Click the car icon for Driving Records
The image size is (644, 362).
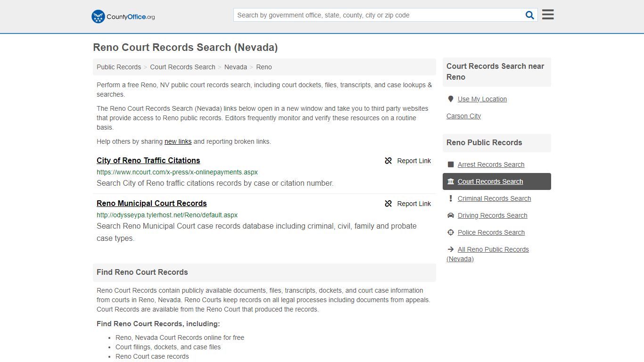point(451,215)
